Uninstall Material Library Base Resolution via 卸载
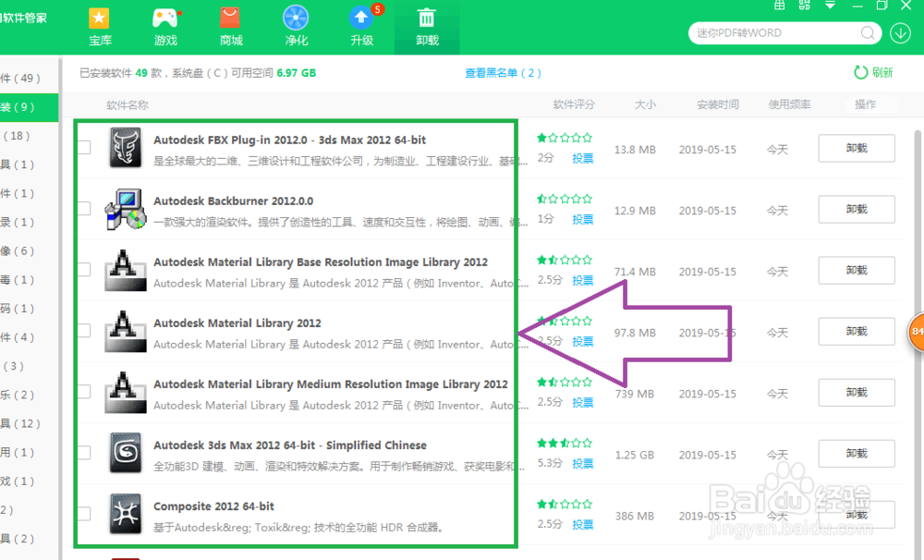The width and height of the screenshot is (924, 560). [857, 270]
